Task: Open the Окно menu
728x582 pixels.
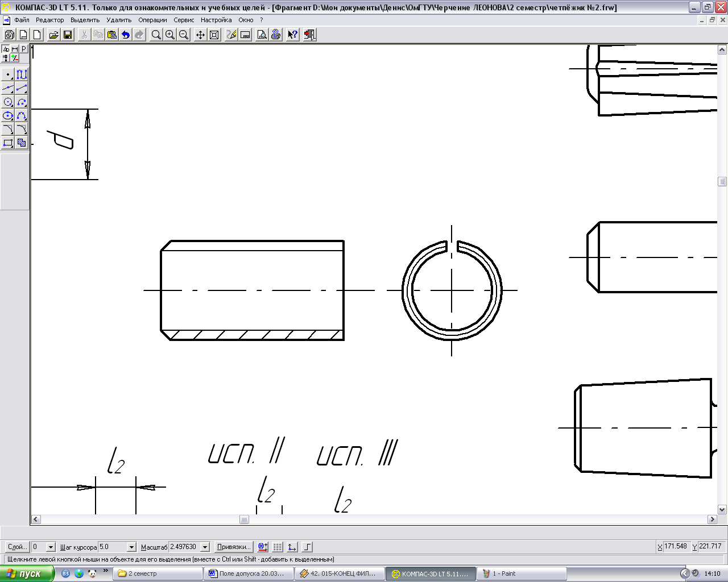Action: [246, 20]
